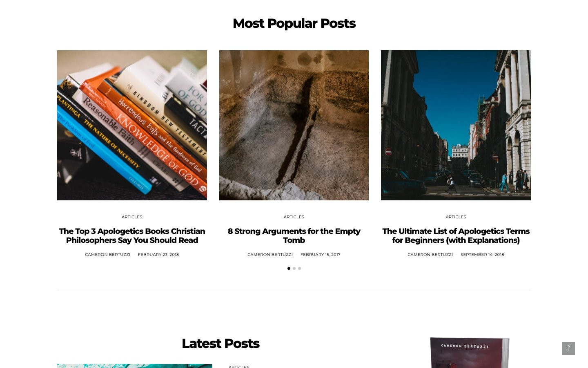Open 'The Top 3 Apologetics Books' post title
This screenshot has width=588, height=368.
[x=132, y=236]
